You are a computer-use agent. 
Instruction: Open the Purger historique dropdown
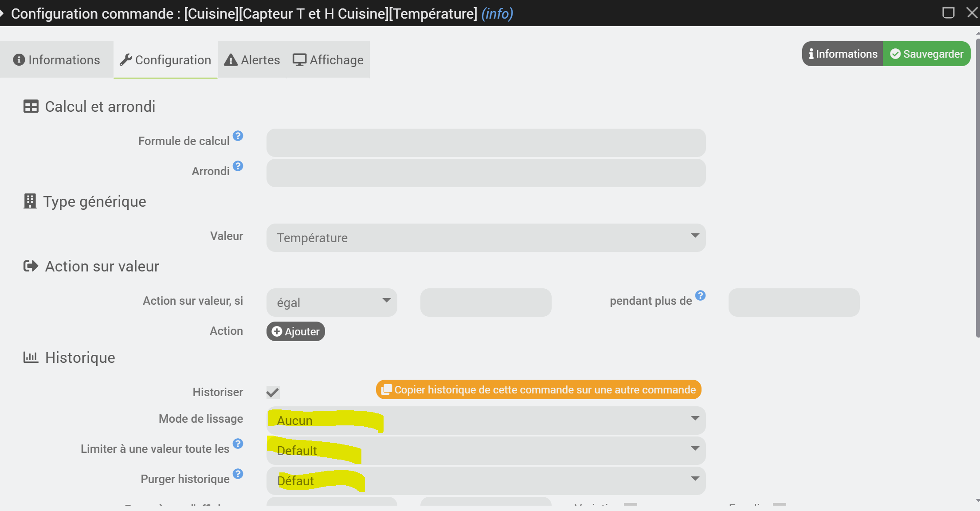(x=486, y=480)
